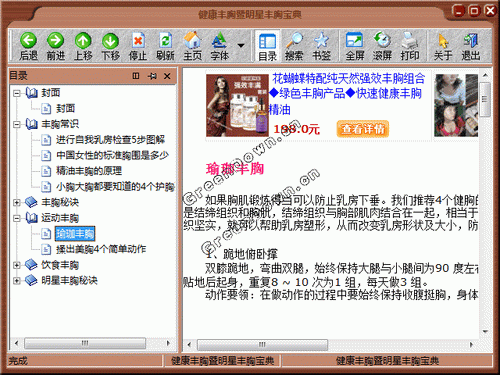Open the 搜索 magnifier search icon
The width and height of the screenshot is (500, 375).
294,41
